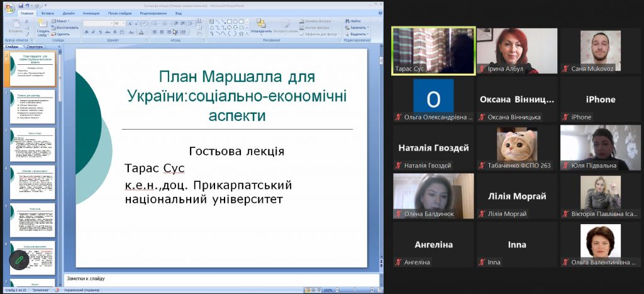
Task: Switch to Структура outline pane tab
Action: 35,47
